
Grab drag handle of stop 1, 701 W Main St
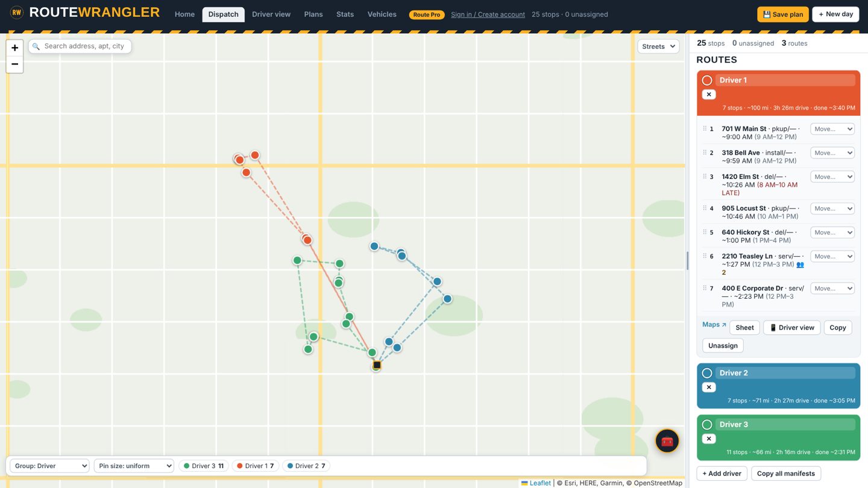click(x=704, y=128)
